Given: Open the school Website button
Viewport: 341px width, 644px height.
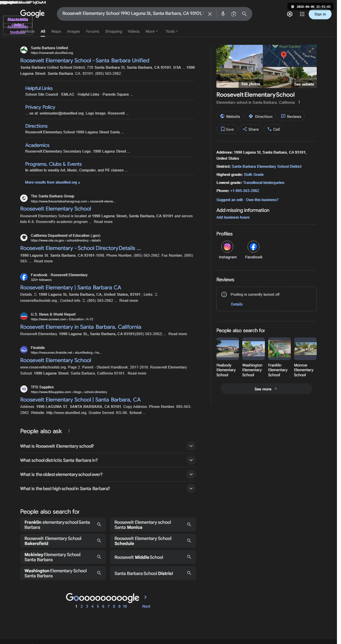Looking at the screenshot, I should click(x=230, y=117).
